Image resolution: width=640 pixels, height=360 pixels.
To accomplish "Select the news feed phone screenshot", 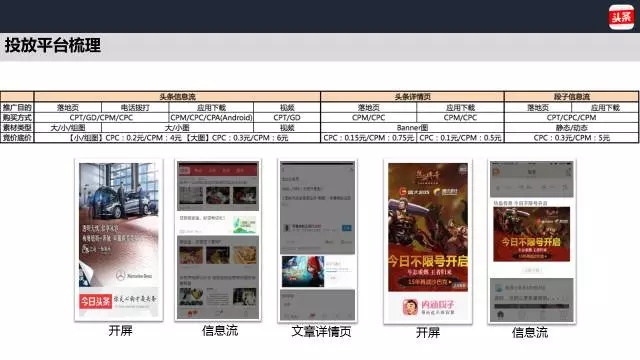I will click(218, 240).
